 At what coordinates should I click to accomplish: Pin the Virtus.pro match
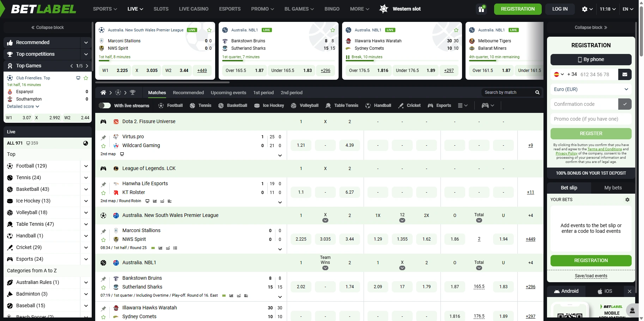pyautogui.click(x=103, y=138)
